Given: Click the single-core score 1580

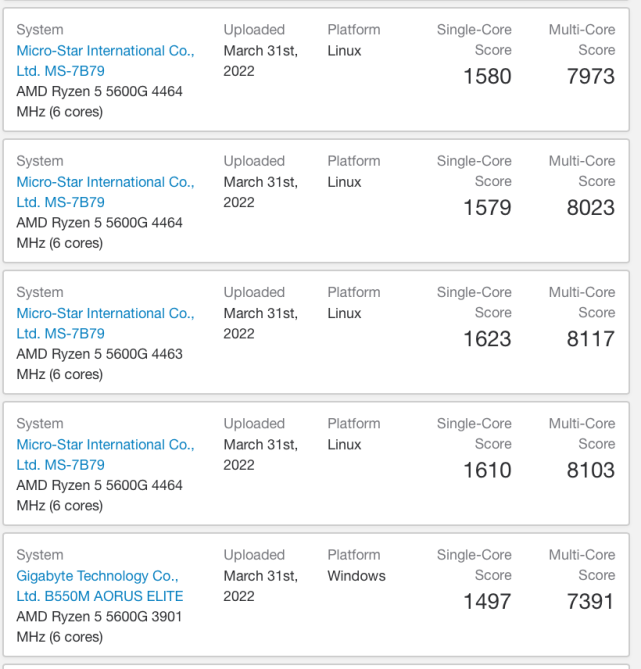Looking at the screenshot, I should (x=487, y=76).
